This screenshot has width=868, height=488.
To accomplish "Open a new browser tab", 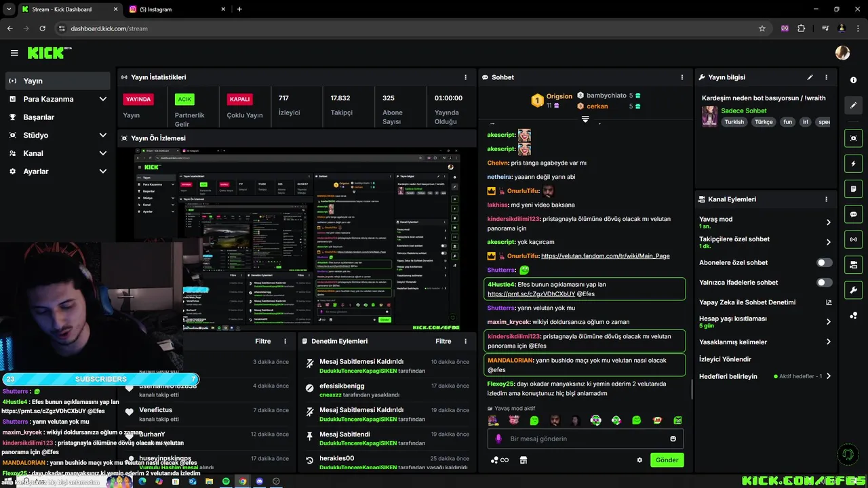I will [x=239, y=9].
